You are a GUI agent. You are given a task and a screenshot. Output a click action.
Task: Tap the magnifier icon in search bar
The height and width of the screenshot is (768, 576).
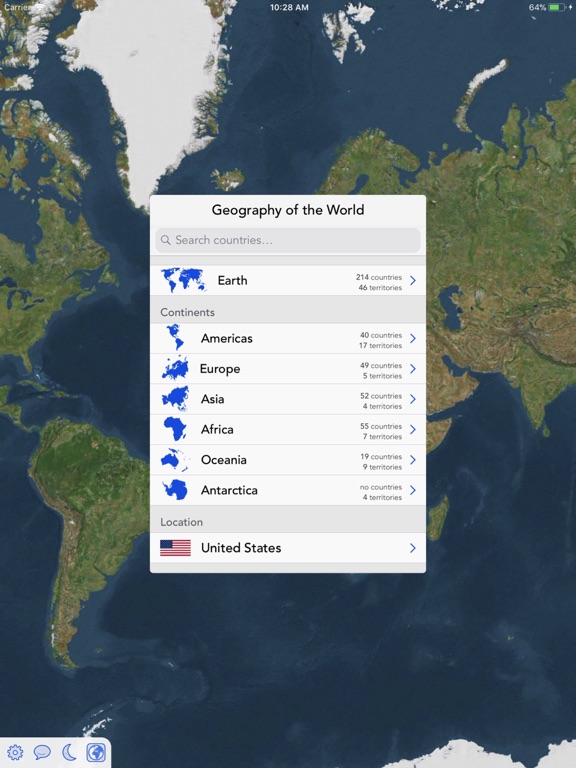[x=166, y=240]
